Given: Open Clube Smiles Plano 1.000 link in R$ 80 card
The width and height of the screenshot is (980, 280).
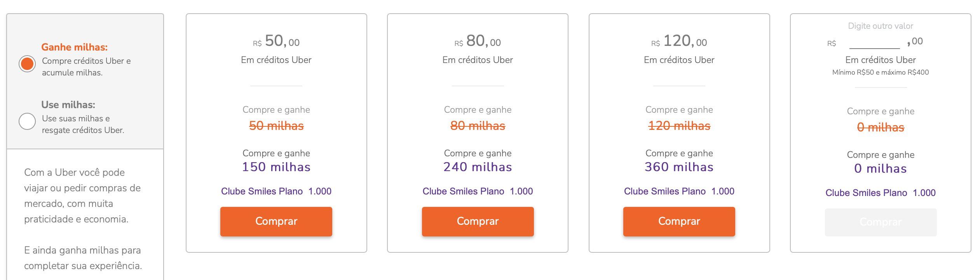Looking at the screenshot, I should tap(478, 191).
